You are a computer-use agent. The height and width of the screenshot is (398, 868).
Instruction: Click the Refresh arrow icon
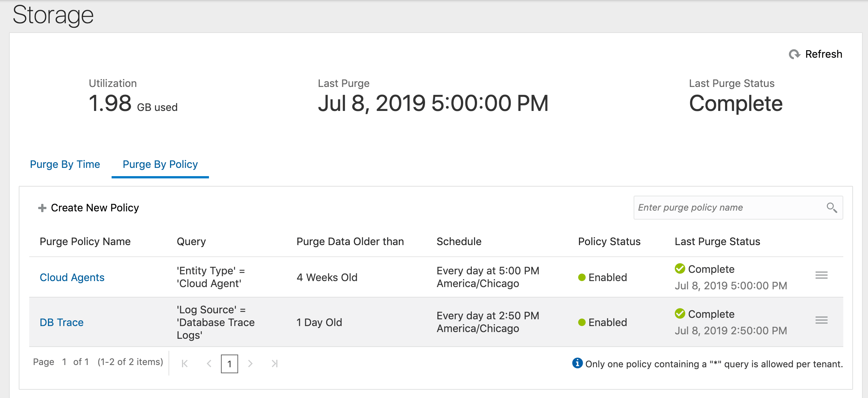click(x=794, y=54)
